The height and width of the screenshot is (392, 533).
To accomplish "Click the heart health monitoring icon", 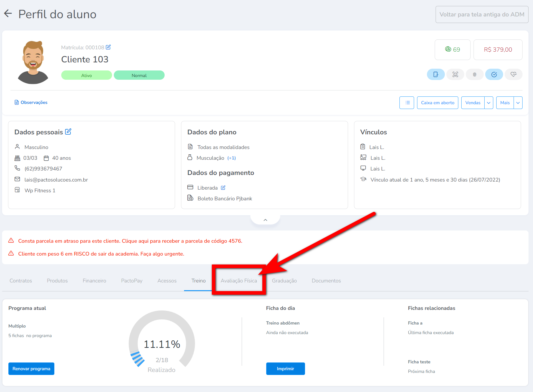I will click(x=513, y=74).
